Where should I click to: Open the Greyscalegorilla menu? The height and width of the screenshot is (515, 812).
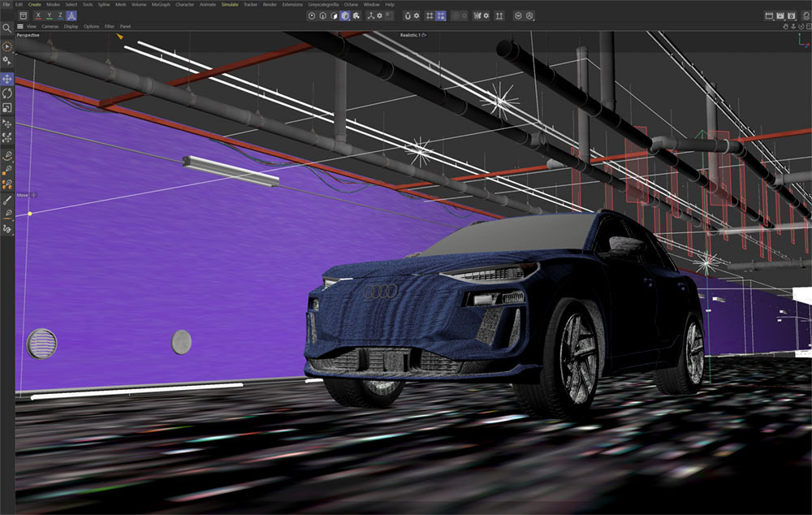[x=323, y=4]
